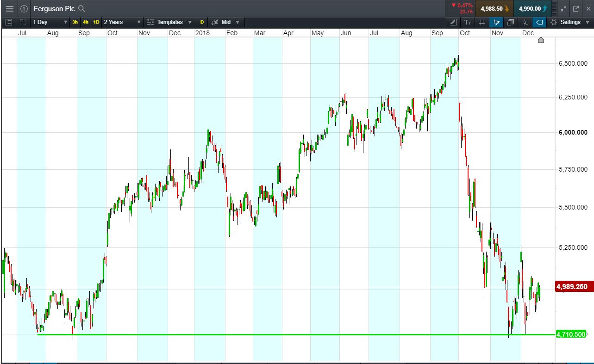This screenshot has height=364, width=594.
Task: Click the candlestick chart type icon
Action: pyautogui.click(x=215, y=22)
